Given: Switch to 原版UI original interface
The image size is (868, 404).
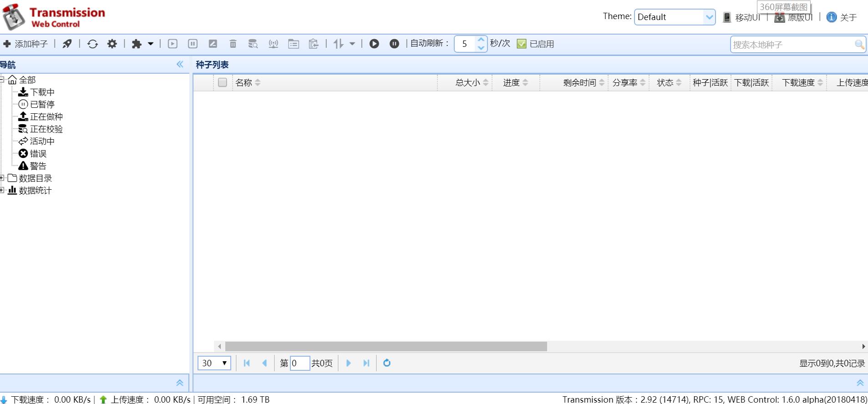Looking at the screenshot, I should [794, 17].
